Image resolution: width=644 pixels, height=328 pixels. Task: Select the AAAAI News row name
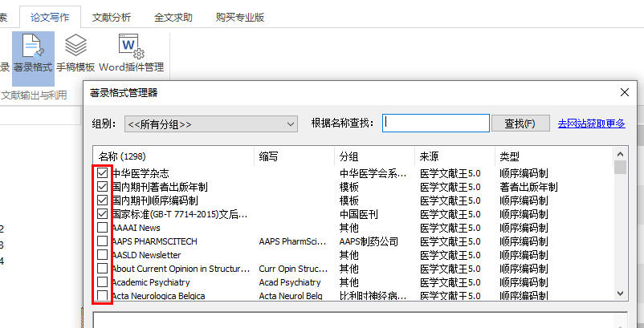[136, 228]
